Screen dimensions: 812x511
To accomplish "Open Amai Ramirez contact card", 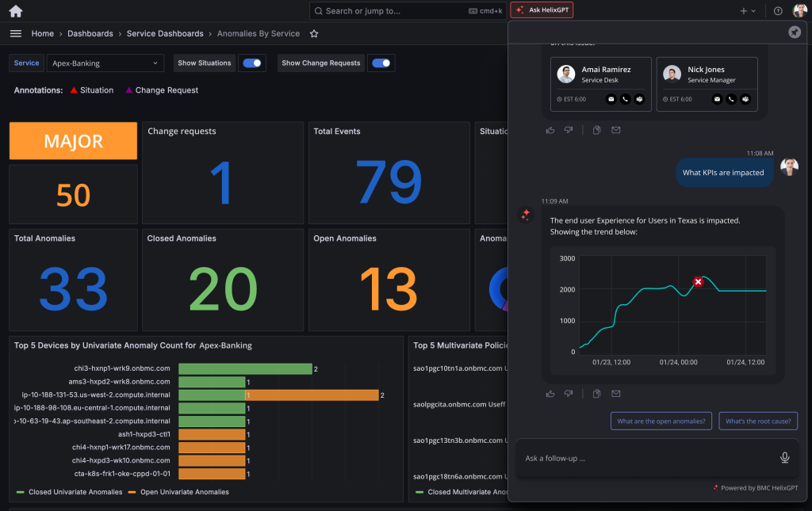I will pyautogui.click(x=601, y=84).
